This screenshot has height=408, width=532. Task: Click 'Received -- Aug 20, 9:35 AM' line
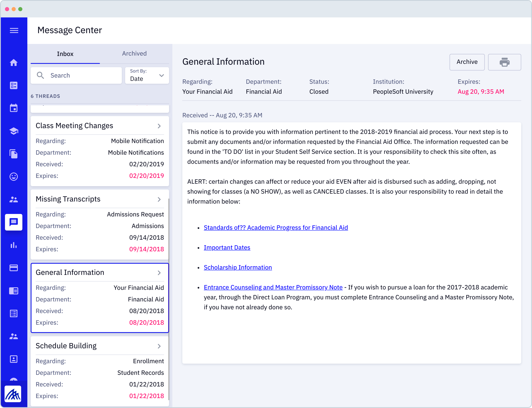click(222, 115)
